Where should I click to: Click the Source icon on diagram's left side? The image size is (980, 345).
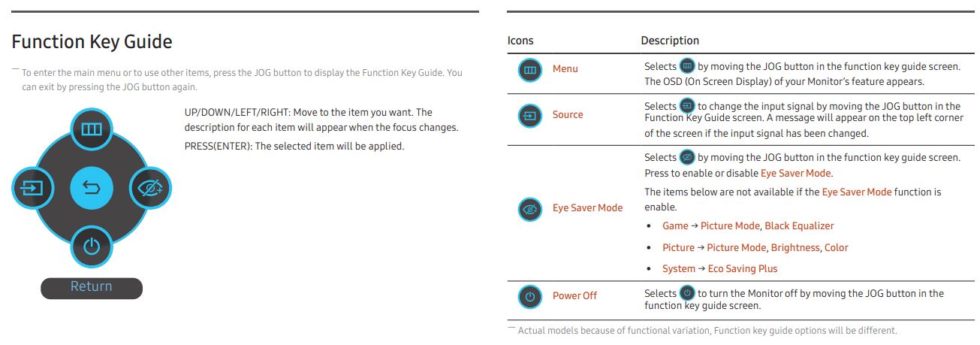(33, 187)
